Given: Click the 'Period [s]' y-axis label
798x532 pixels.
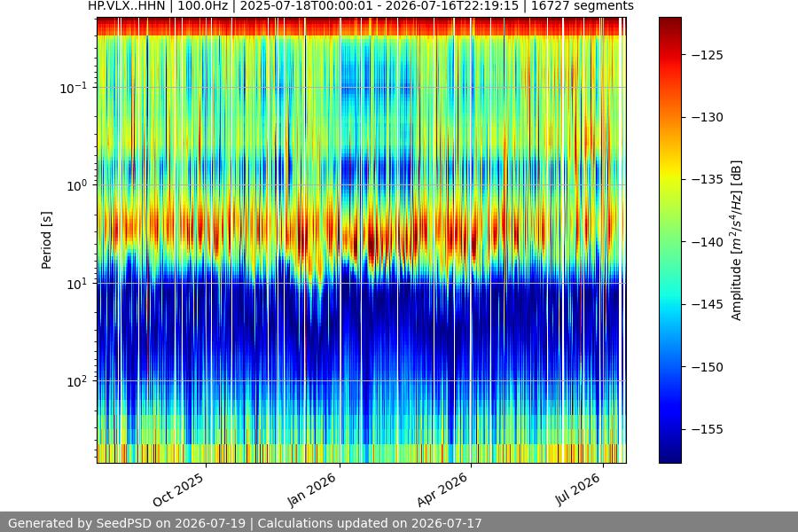Looking at the screenshot, I should pos(46,240).
